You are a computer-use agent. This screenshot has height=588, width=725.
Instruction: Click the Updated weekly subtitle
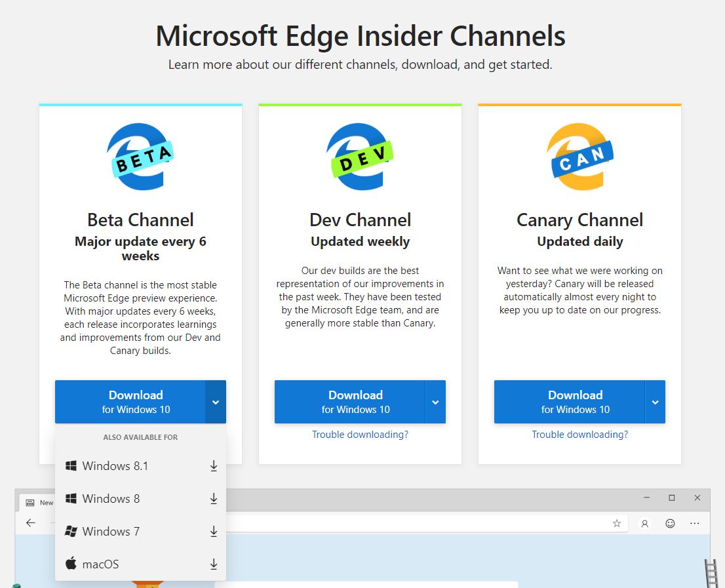[360, 242]
